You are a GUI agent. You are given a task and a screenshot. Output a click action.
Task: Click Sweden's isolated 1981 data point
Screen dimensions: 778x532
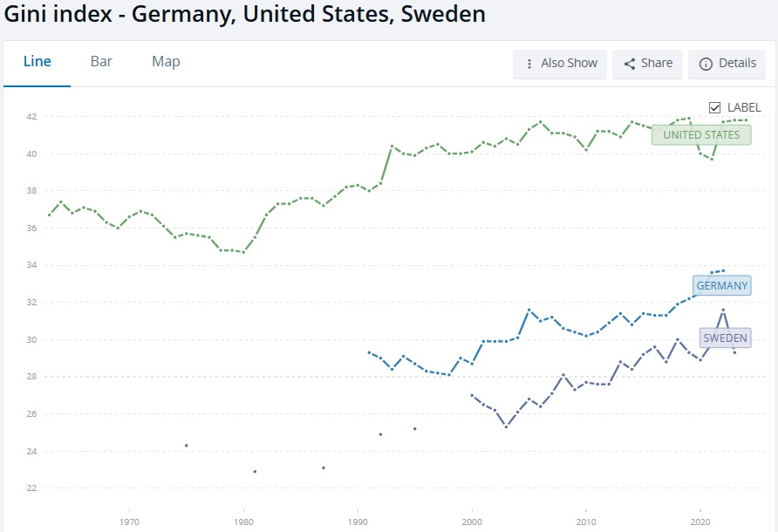tap(255, 472)
